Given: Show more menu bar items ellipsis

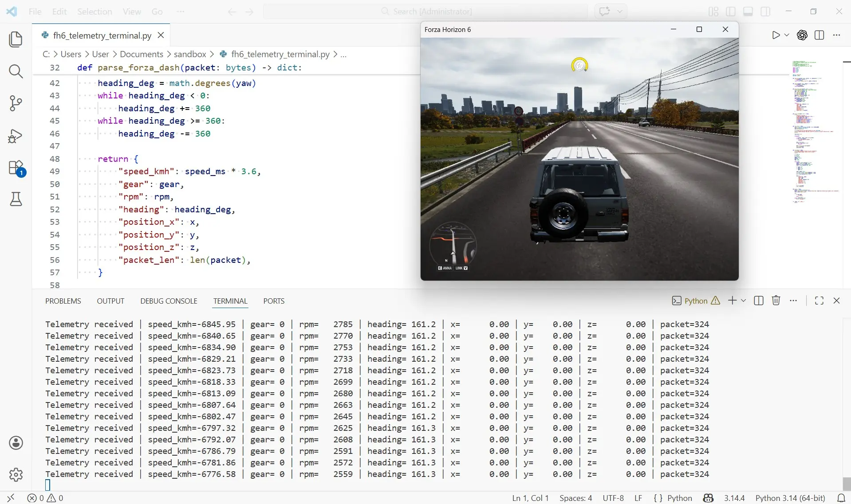Looking at the screenshot, I should 181,12.
